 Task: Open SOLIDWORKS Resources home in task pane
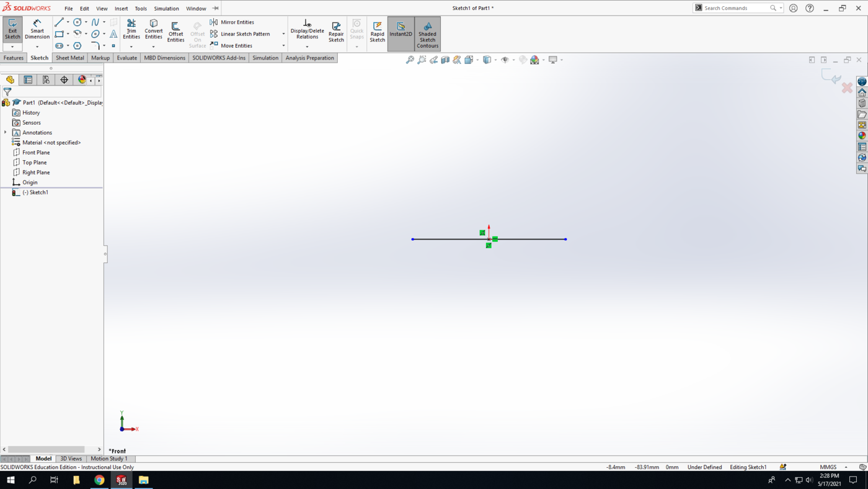coord(862,92)
